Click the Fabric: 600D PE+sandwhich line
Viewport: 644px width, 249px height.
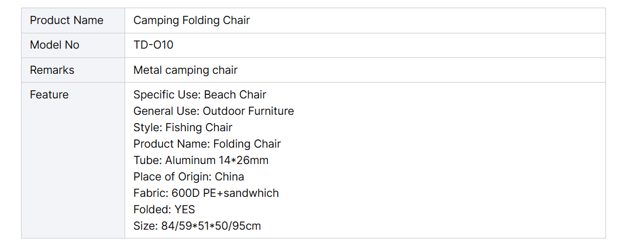[x=206, y=193]
